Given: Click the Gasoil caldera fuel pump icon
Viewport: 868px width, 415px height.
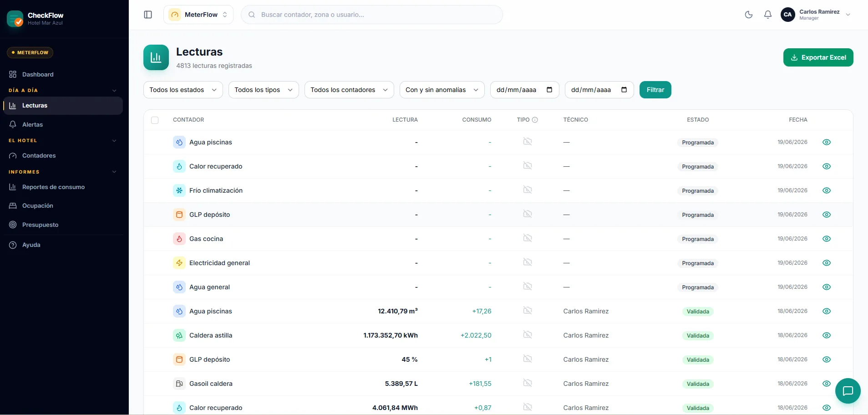Looking at the screenshot, I should [179, 384].
